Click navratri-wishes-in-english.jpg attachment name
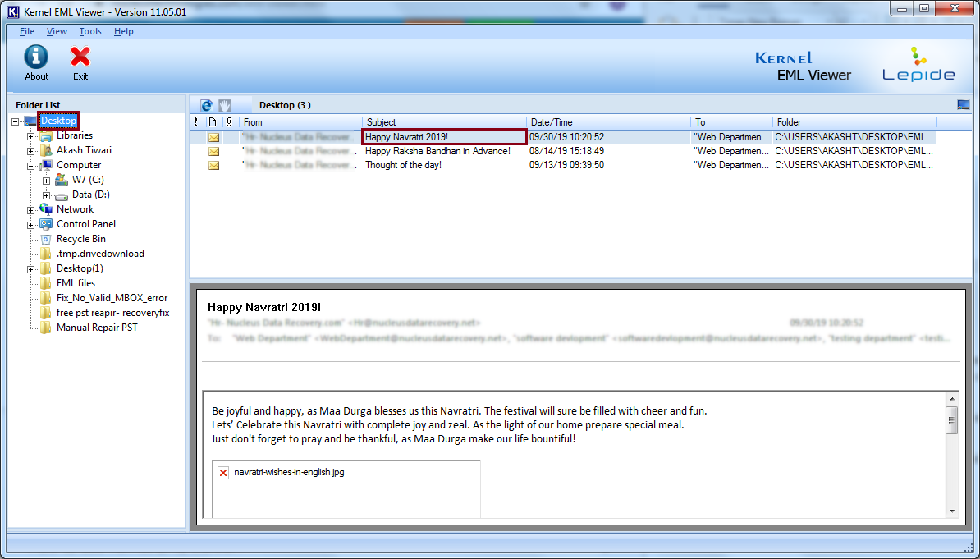 289,473
